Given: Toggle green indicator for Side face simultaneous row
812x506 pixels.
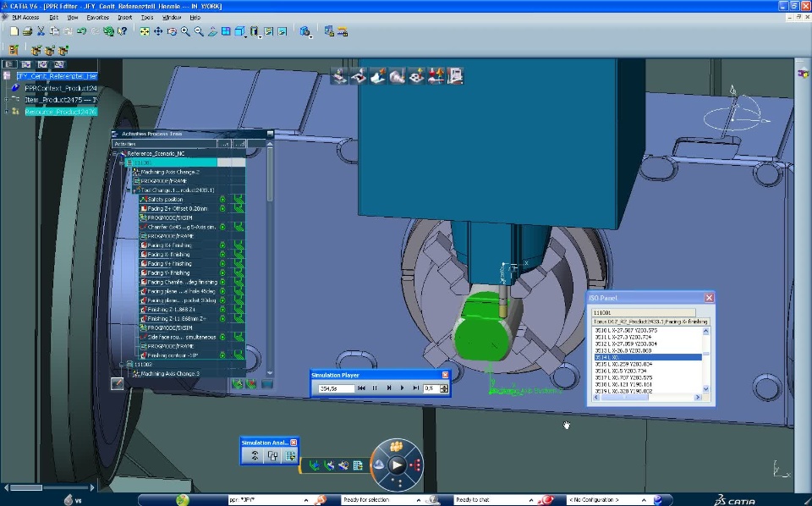Looking at the screenshot, I should (222, 337).
